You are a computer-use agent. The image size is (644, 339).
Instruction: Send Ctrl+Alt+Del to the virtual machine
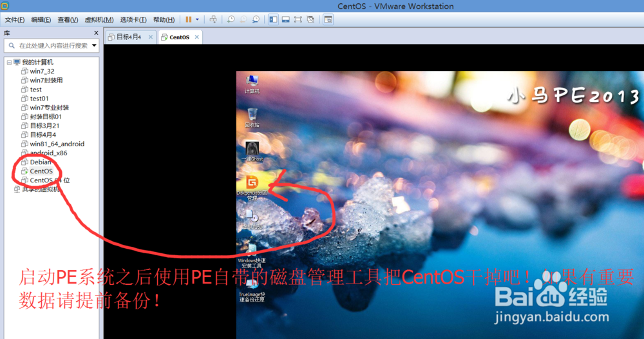[x=213, y=19]
